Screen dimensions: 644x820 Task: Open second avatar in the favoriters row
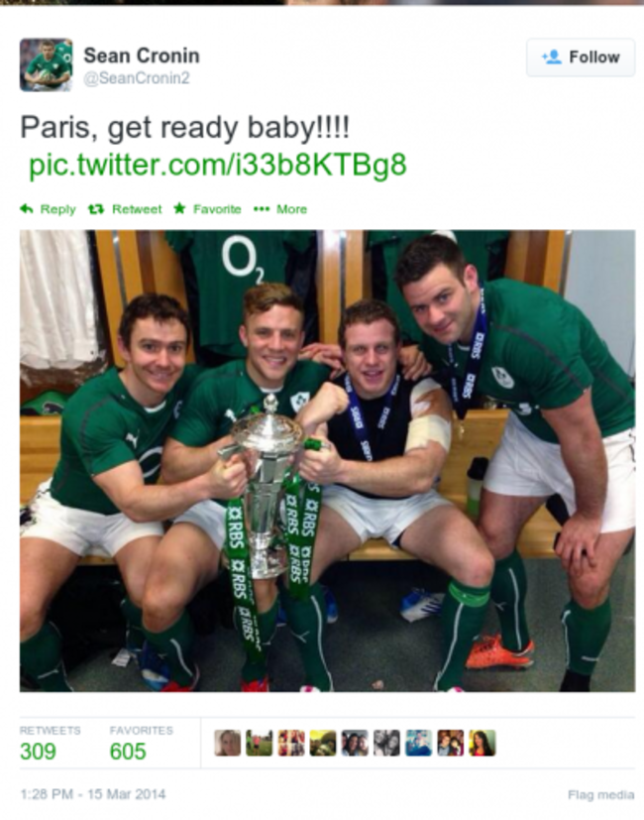260,743
